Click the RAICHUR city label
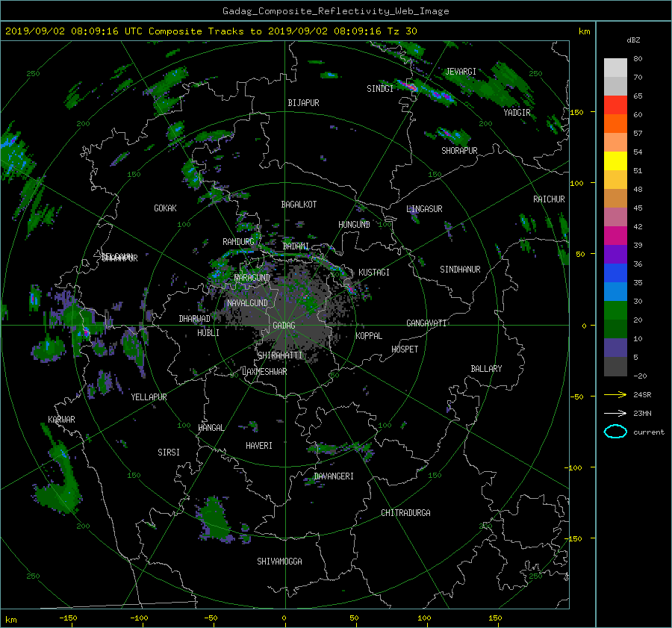 pos(549,199)
